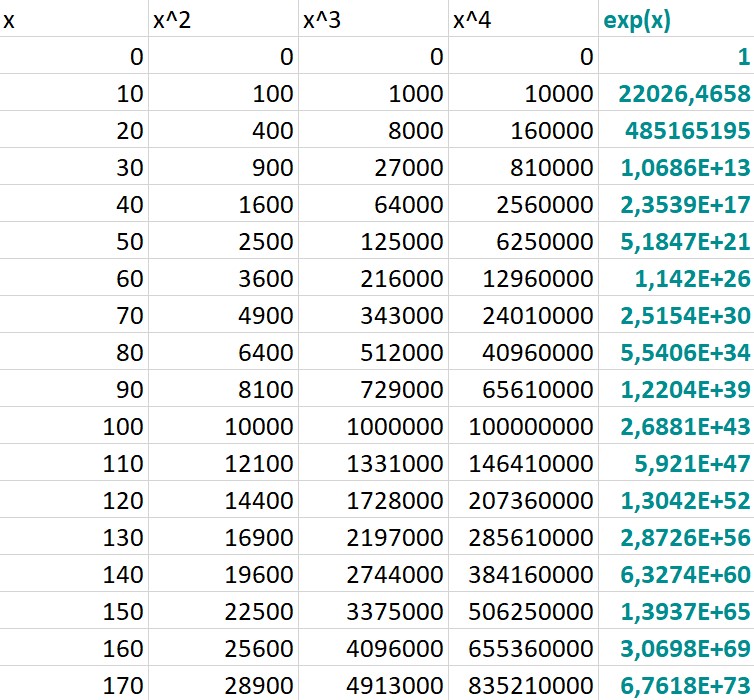Select the cell containing 343000

coord(374,315)
